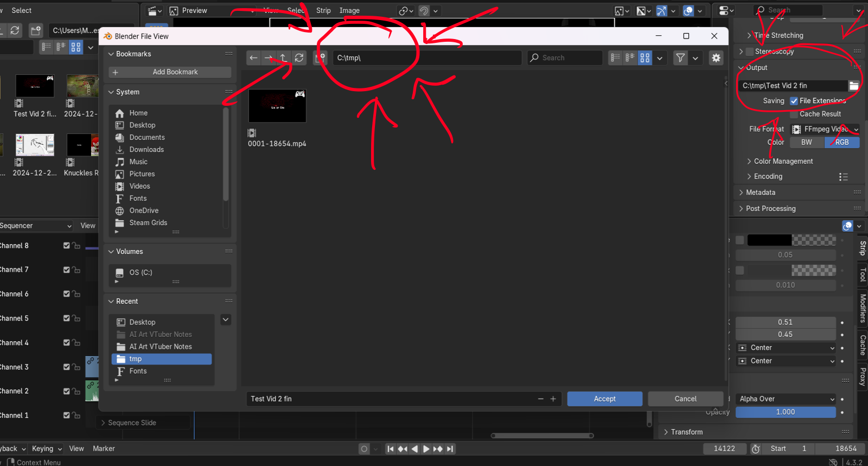This screenshot has height=466, width=868.
Task: Open new folder in left asset browser
Action: 36,30
